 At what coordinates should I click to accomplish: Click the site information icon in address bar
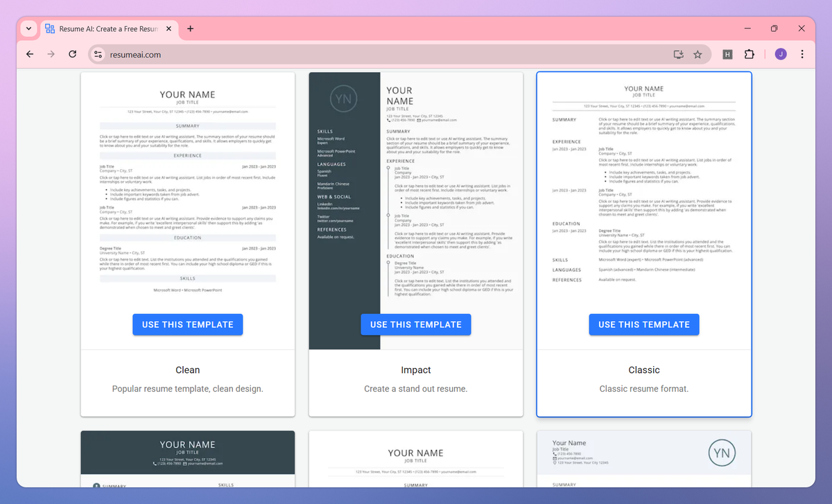pos(98,54)
